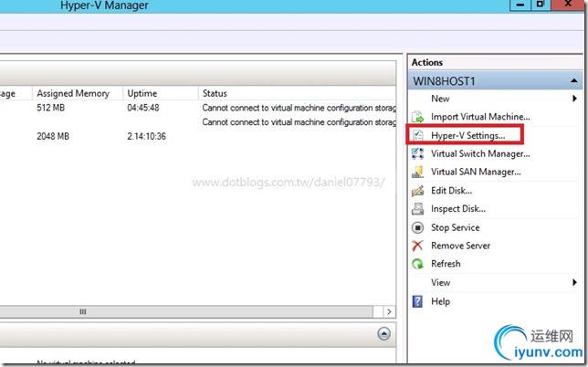Launch Virtual Switch Manager
Image resolution: width=588 pixels, height=367 pixels.
[480, 153]
